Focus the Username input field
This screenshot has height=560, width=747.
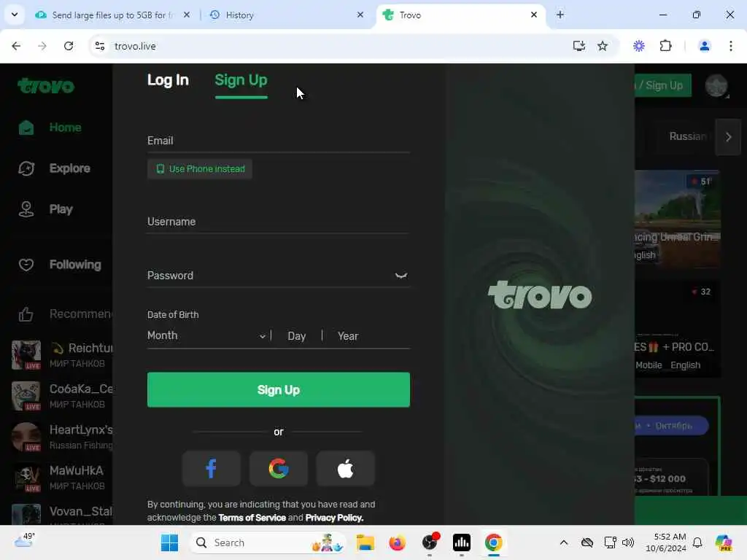click(278, 222)
